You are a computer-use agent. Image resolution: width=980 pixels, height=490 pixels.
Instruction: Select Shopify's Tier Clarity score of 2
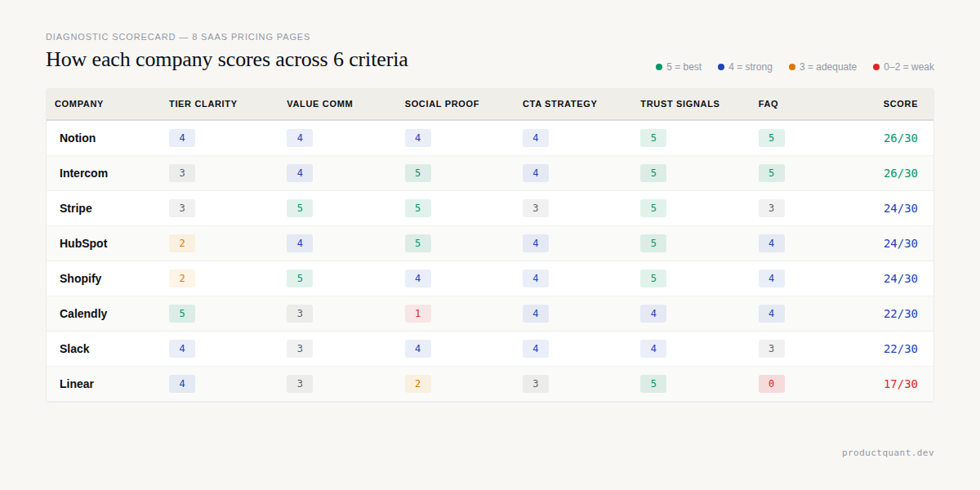coord(181,278)
